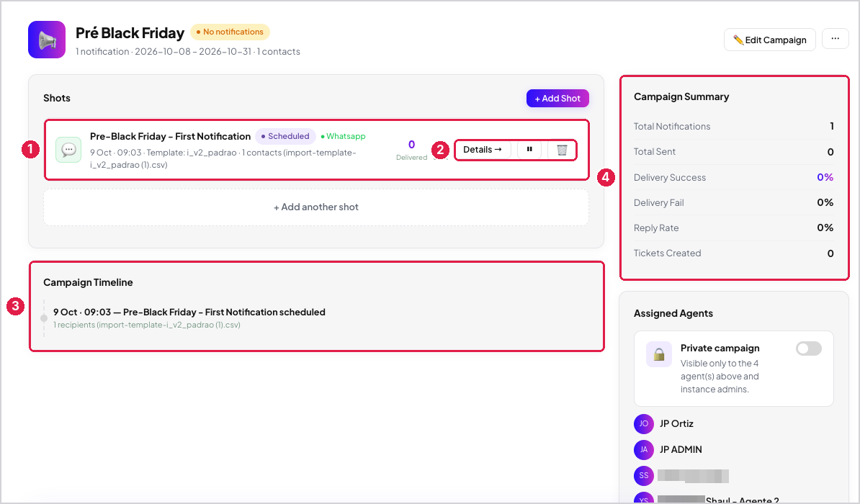Screen dimensions: 860x504
Task: Click the timeline entry for 9 Oct 09:03
Action: tap(189, 312)
